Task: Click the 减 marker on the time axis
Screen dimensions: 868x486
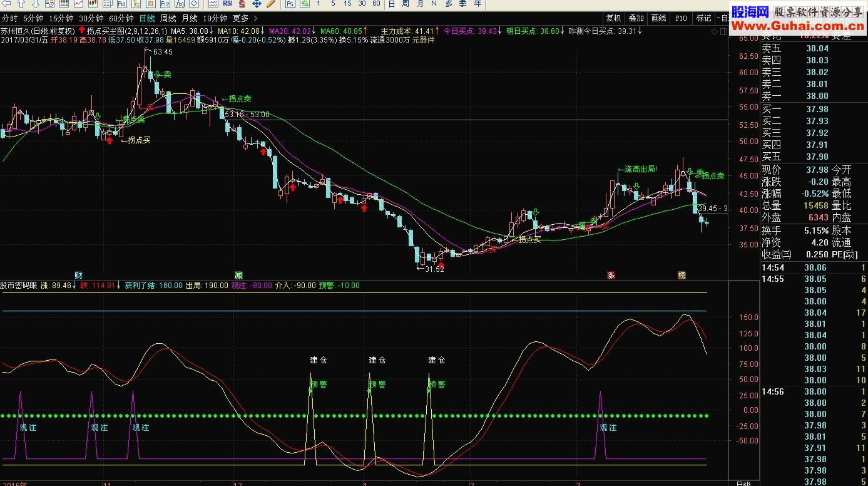Action: [238, 275]
